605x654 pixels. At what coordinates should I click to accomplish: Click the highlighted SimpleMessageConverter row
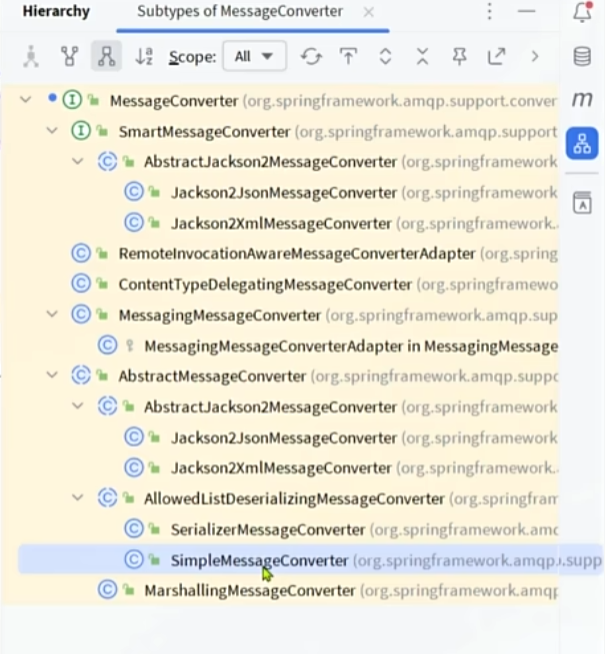coord(310,560)
